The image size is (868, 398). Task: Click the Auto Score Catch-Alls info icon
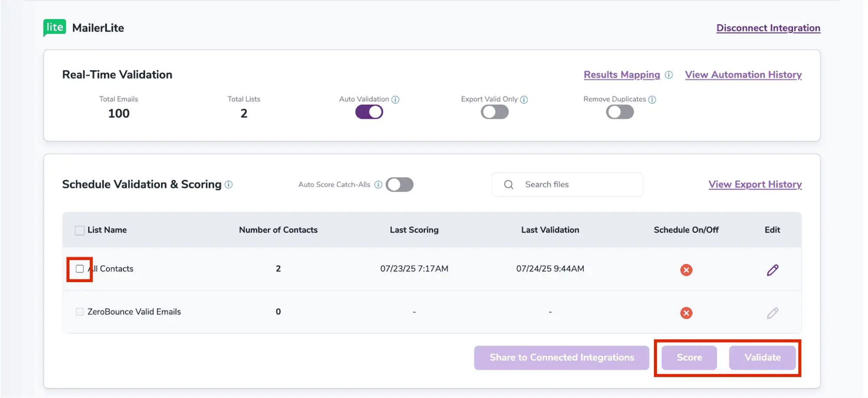pos(378,185)
